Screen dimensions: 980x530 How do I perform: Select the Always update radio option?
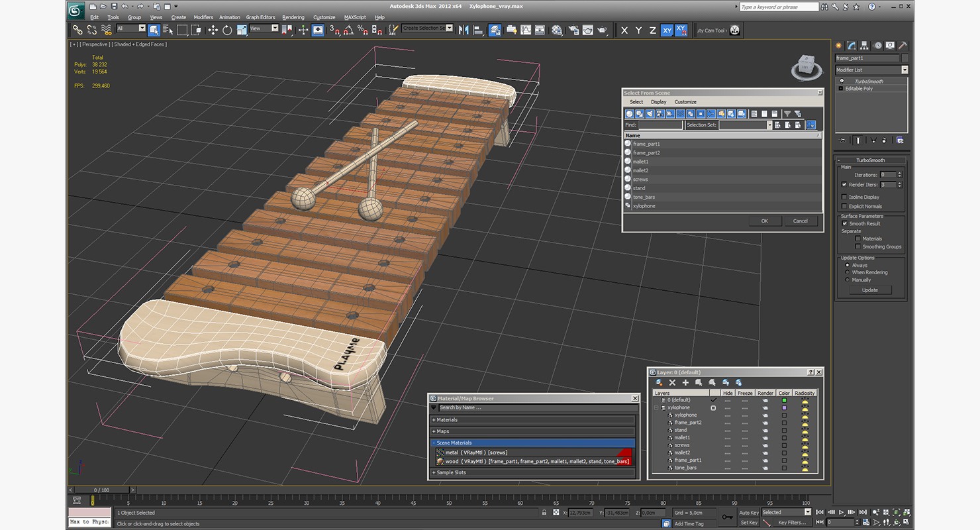[x=847, y=265]
